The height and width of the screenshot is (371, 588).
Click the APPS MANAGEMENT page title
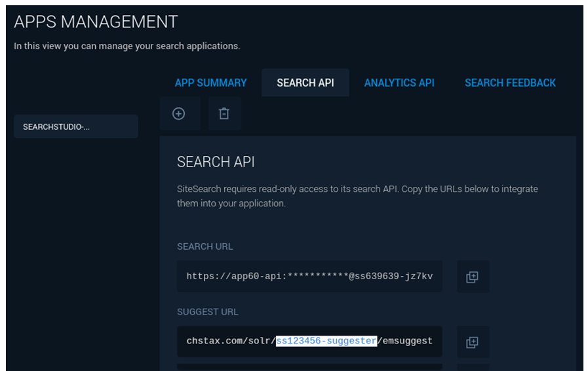click(96, 22)
